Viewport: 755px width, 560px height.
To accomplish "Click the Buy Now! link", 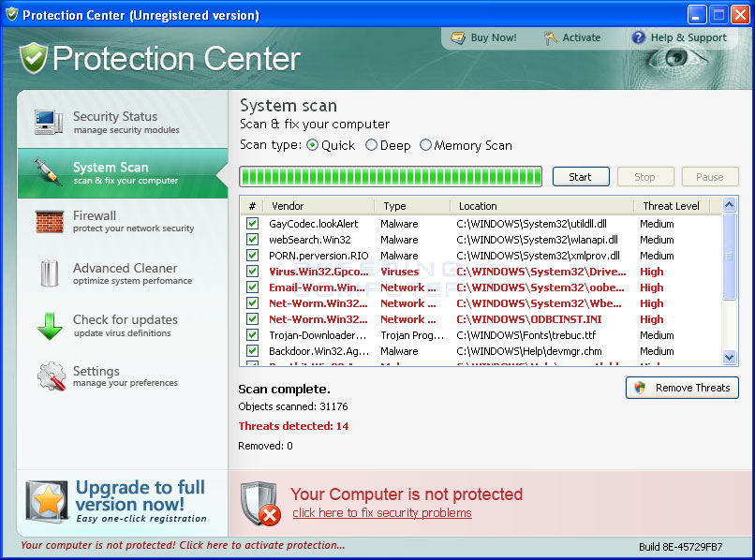I will (x=493, y=37).
